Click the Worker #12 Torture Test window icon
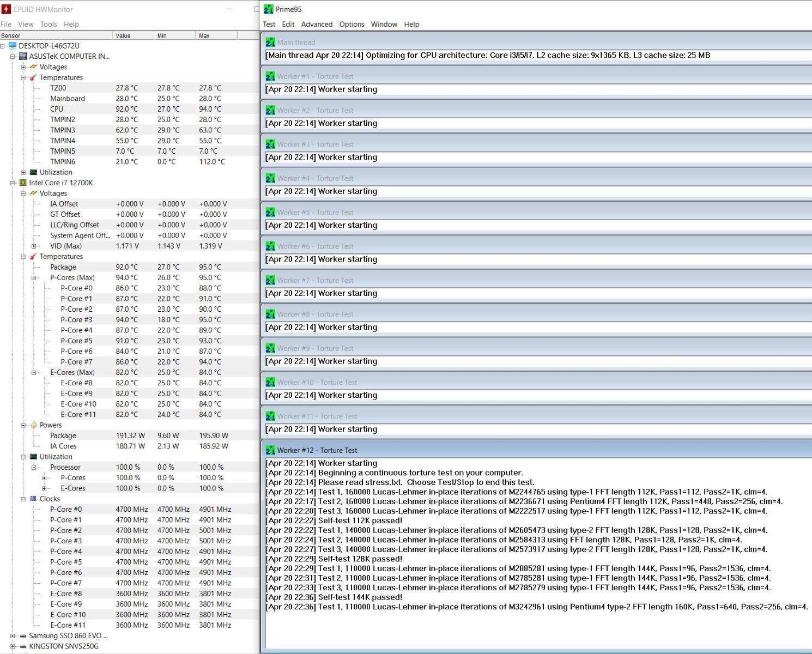 [270, 450]
